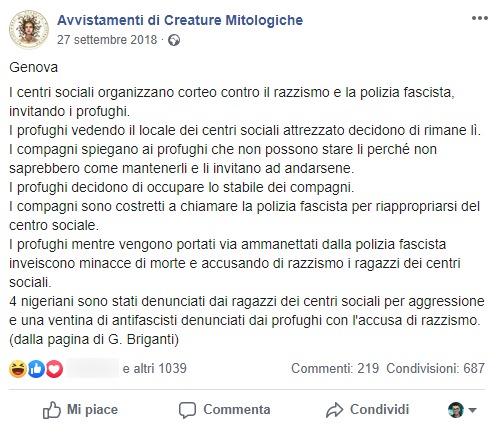
Task: Click the Condividi share arrow icon
Action: pos(334,410)
